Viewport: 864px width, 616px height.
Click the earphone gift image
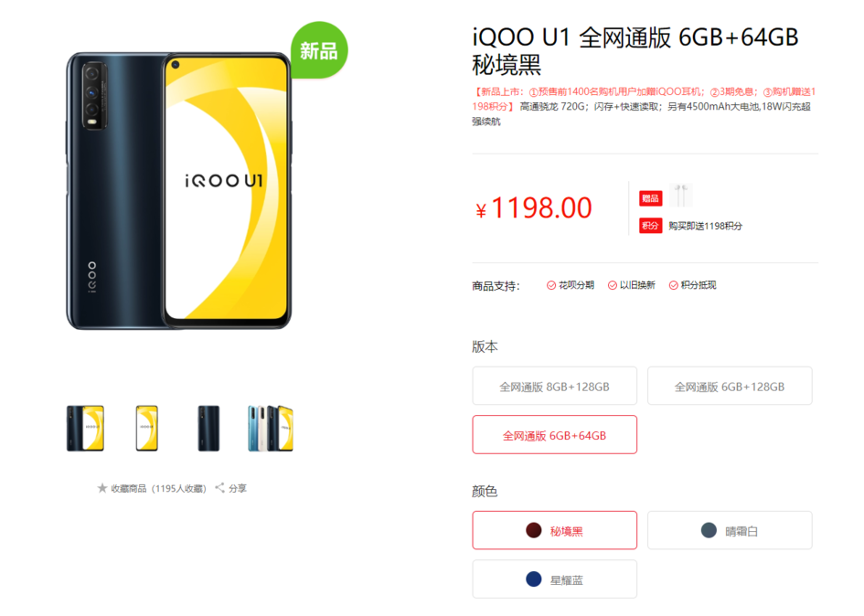click(681, 195)
